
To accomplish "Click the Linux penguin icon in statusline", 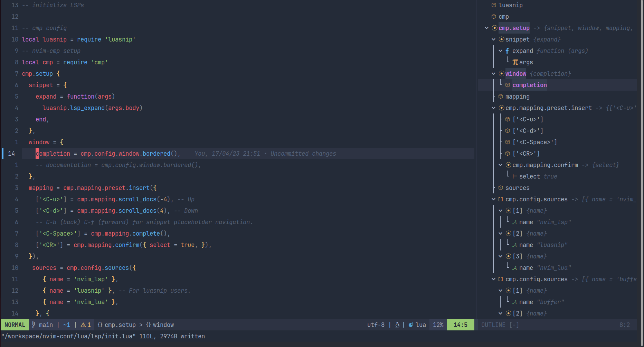I will [x=397, y=325].
